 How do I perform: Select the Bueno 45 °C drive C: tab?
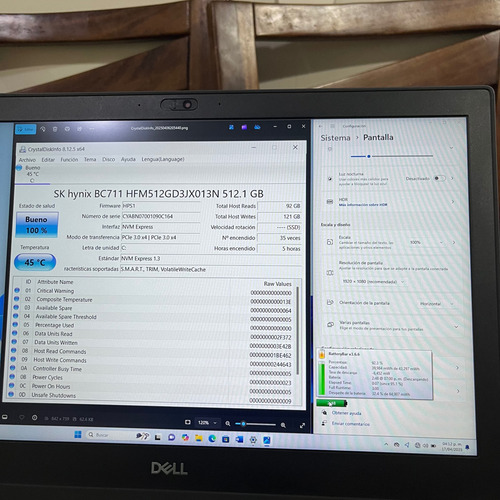[33, 174]
